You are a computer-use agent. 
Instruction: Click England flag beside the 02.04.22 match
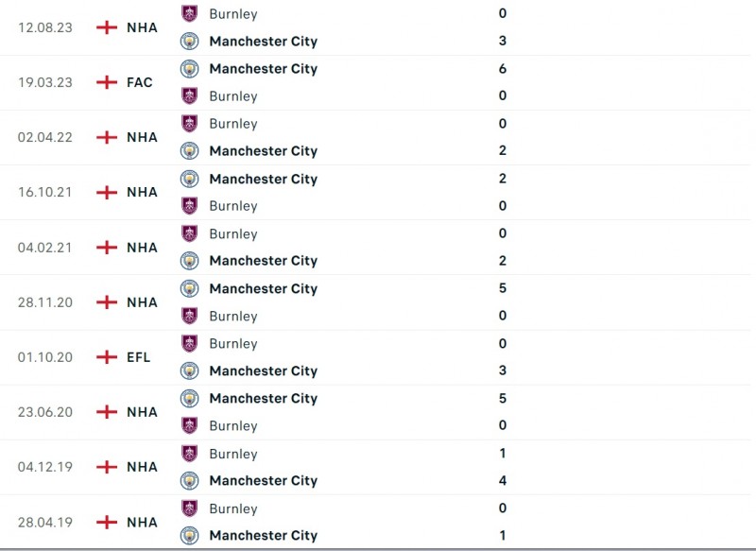[x=107, y=137]
